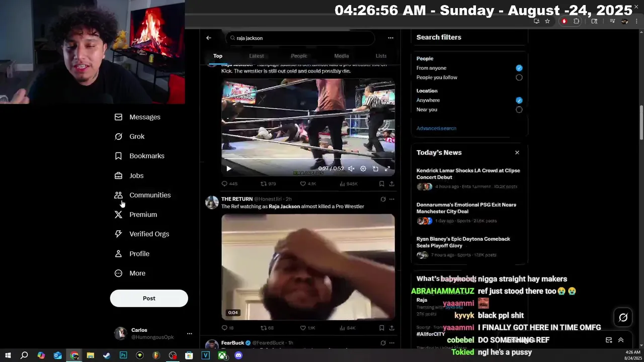Viewport: 644px width, 362px height.
Task: Open more options on THE RETURN post
Action: 391,199
